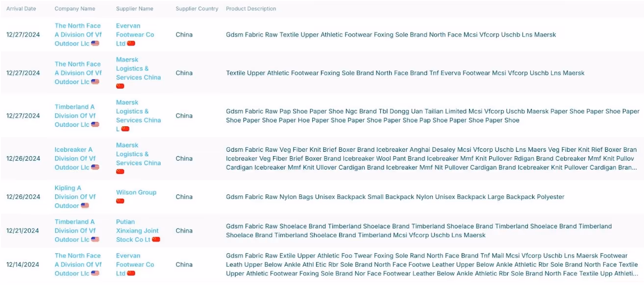This screenshot has height=285, width=644.
Task: Open Timberland company link in the Paper Shoe row
Action: [78, 116]
